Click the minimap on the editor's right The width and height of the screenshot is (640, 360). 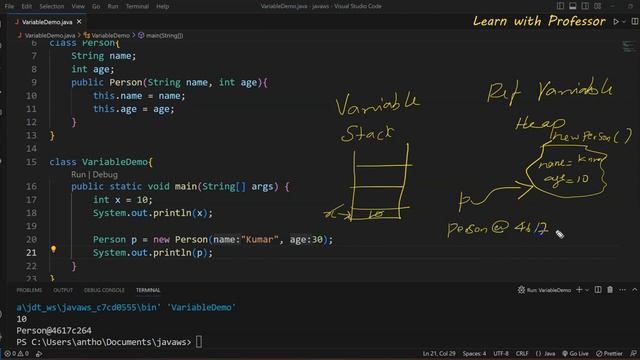tap(628, 47)
